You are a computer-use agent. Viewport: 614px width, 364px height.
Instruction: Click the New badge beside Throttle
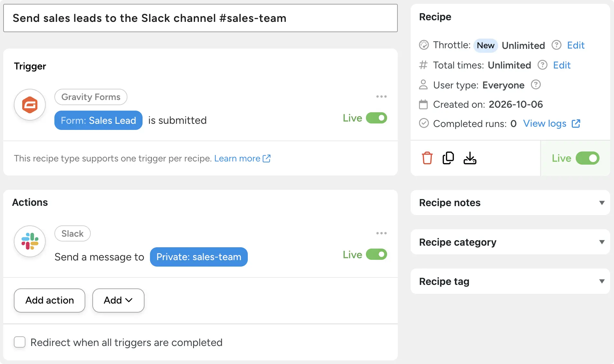pos(486,45)
